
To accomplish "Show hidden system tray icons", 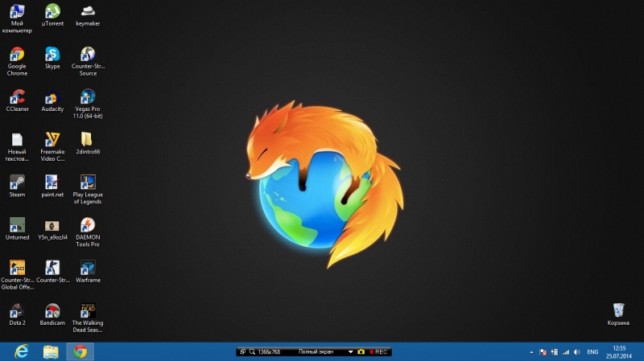I will [531, 352].
